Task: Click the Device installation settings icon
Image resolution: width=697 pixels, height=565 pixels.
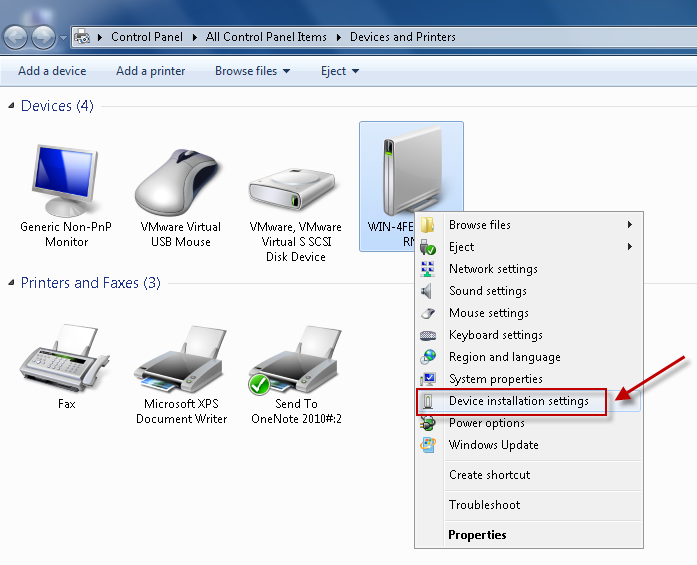Action: tap(428, 401)
